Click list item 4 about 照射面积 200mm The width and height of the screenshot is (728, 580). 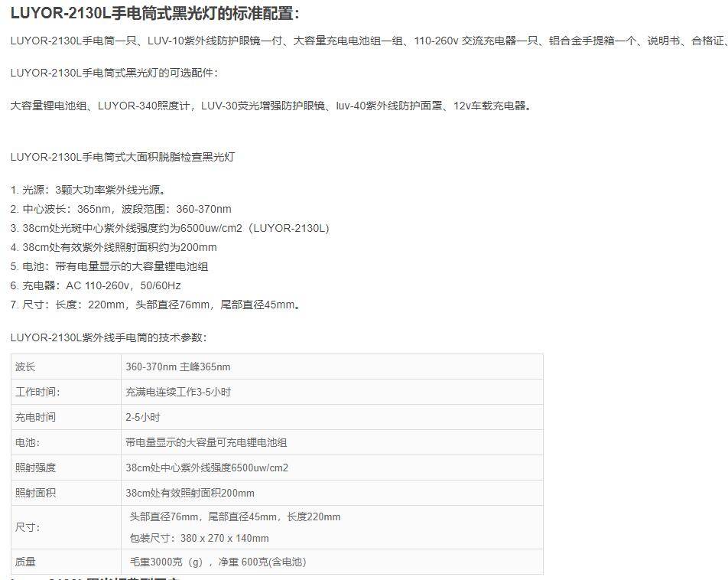point(113,247)
